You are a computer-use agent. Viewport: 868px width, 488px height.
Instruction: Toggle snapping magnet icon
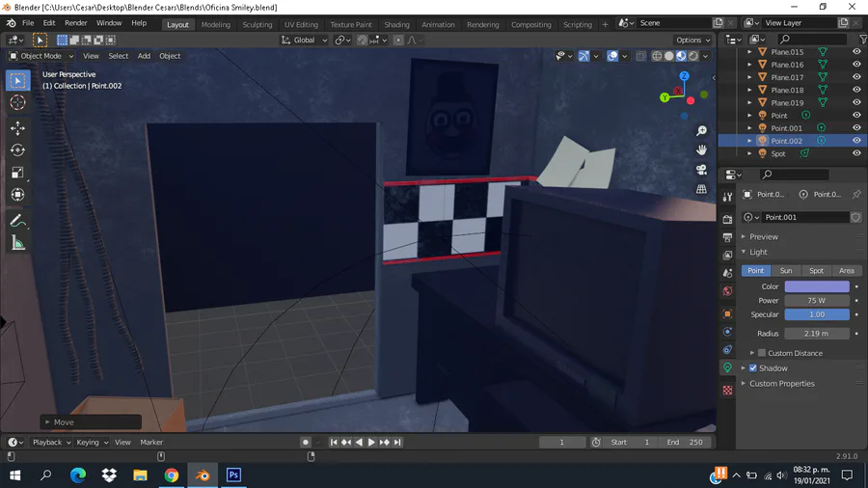362,40
